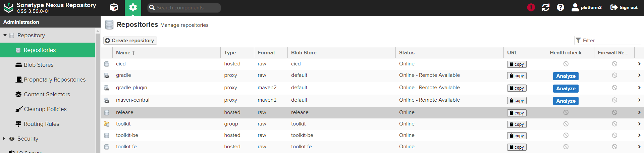Click the maven-central proxy repository icon

point(107,100)
